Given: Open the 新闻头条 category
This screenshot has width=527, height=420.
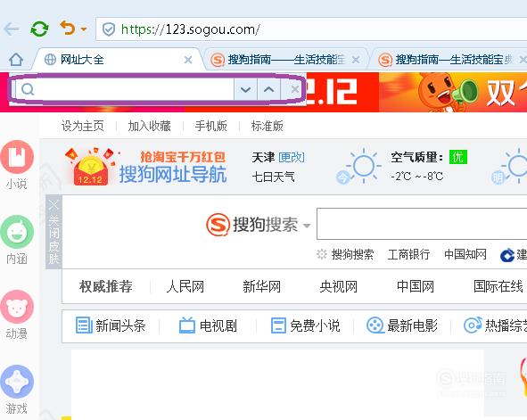Looking at the screenshot, I should coord(111,325).
